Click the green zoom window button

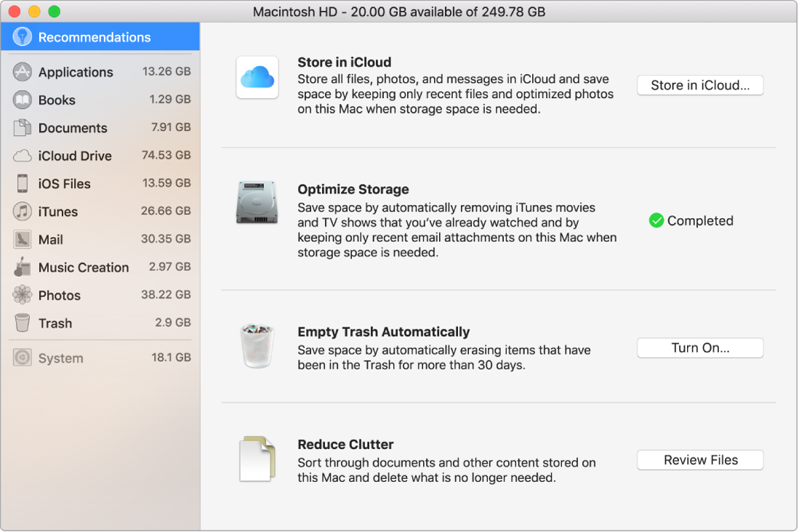pos(54,12)
